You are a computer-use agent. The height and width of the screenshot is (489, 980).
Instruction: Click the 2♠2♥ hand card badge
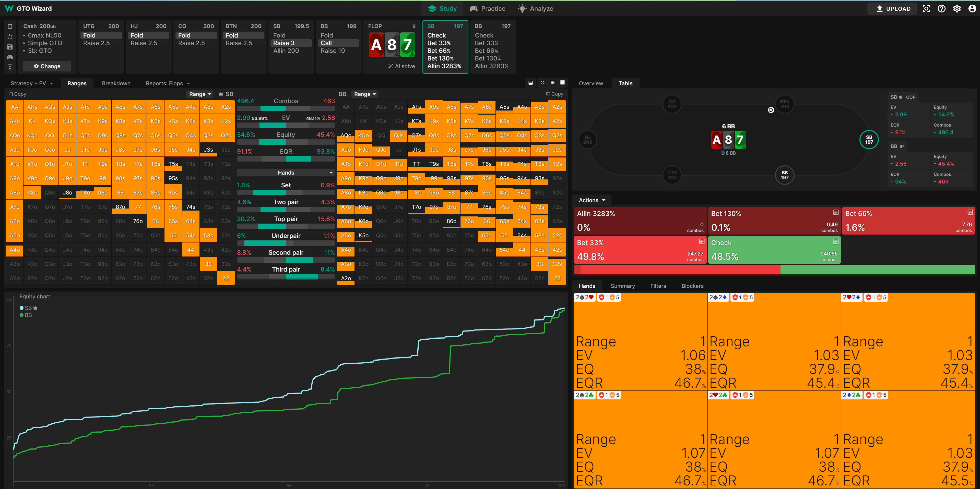click(x=585, y=297)
